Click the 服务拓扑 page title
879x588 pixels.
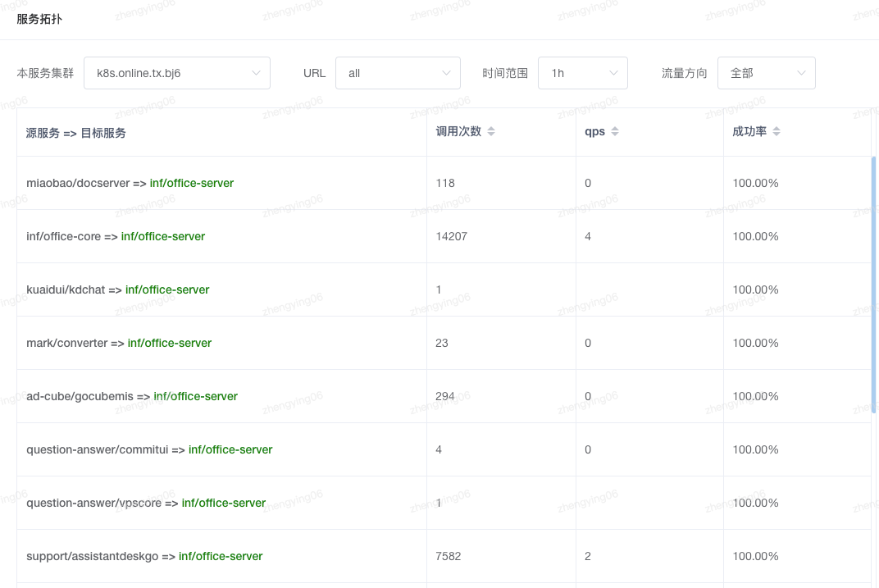pos(39,19)
